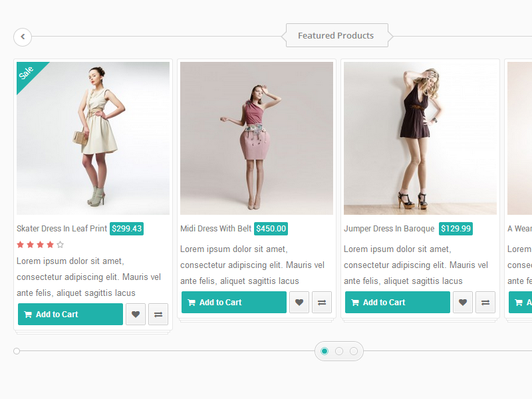
Task: View the Midi Dress product photo
Action: click(x=257, y=138)
